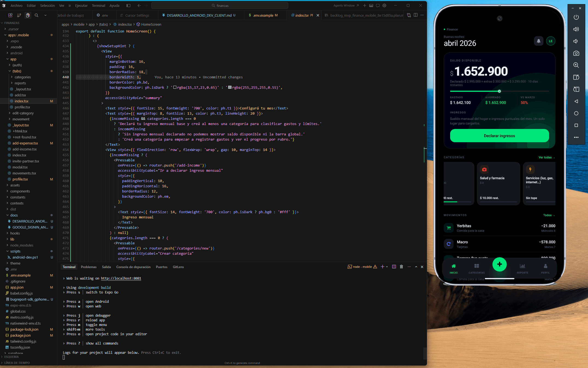The width and height of the screenshot is (588, 368).
Task: Split the editor to the right
Action: 415,15
